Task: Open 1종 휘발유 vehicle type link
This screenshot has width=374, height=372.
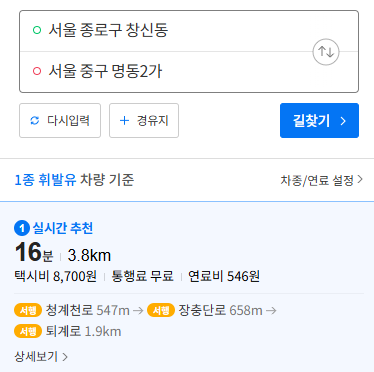Action: click(x=45, y=180)
